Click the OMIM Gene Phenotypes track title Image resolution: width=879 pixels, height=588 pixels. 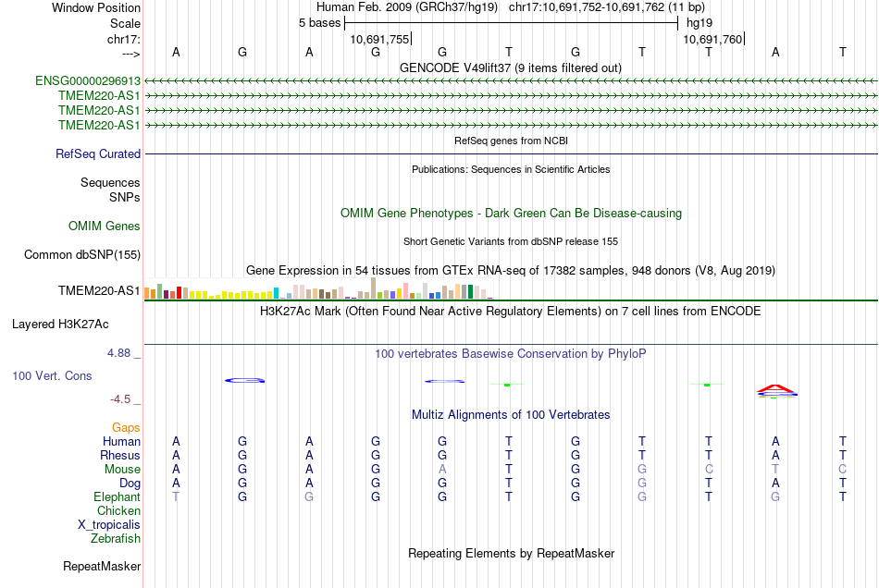(511, 214)
